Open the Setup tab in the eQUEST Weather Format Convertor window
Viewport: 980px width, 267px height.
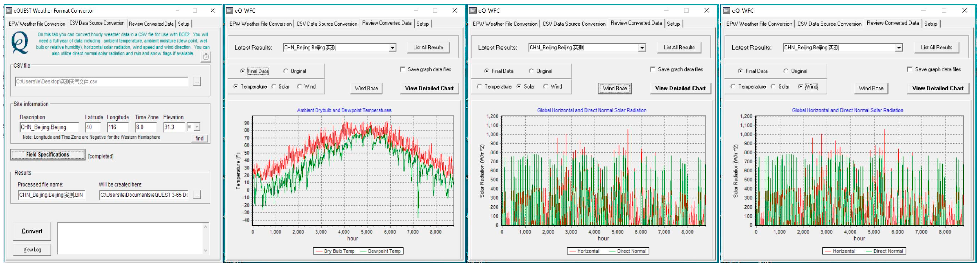coord(183,24)
